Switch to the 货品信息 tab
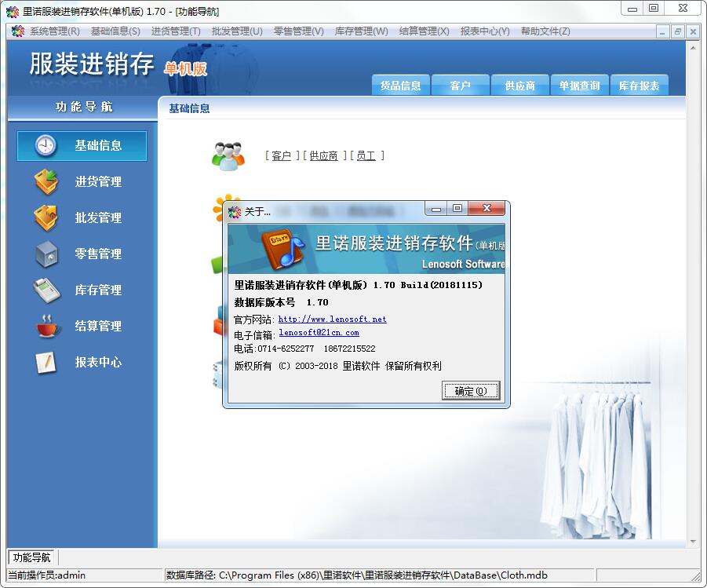The image size is (707, 588). [x=400, y=86]
